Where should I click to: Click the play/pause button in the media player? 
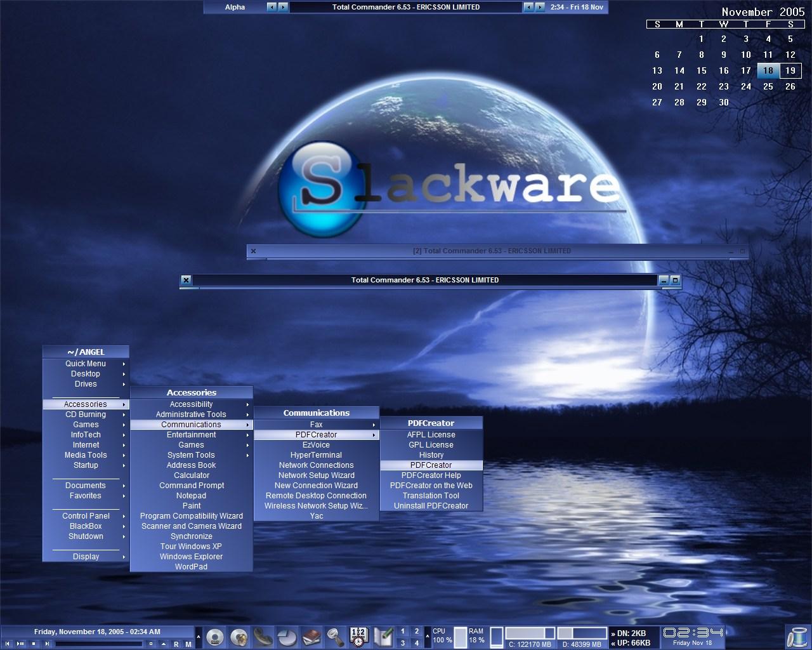20,644
